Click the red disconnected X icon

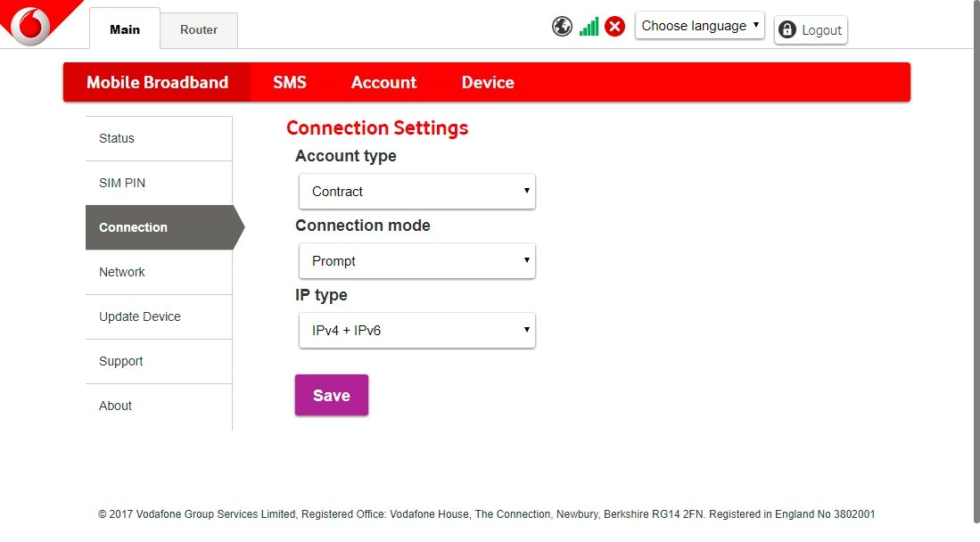pos(614,27)
